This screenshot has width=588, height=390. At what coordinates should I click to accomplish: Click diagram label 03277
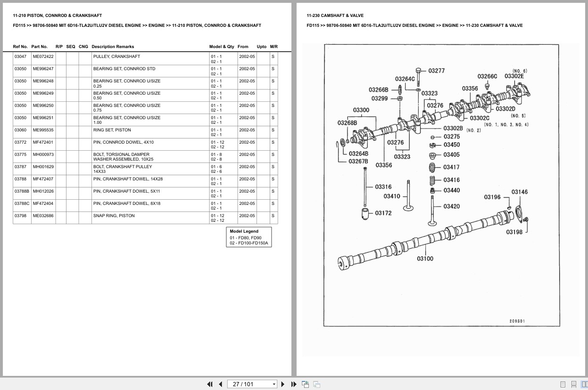point(436,71)
